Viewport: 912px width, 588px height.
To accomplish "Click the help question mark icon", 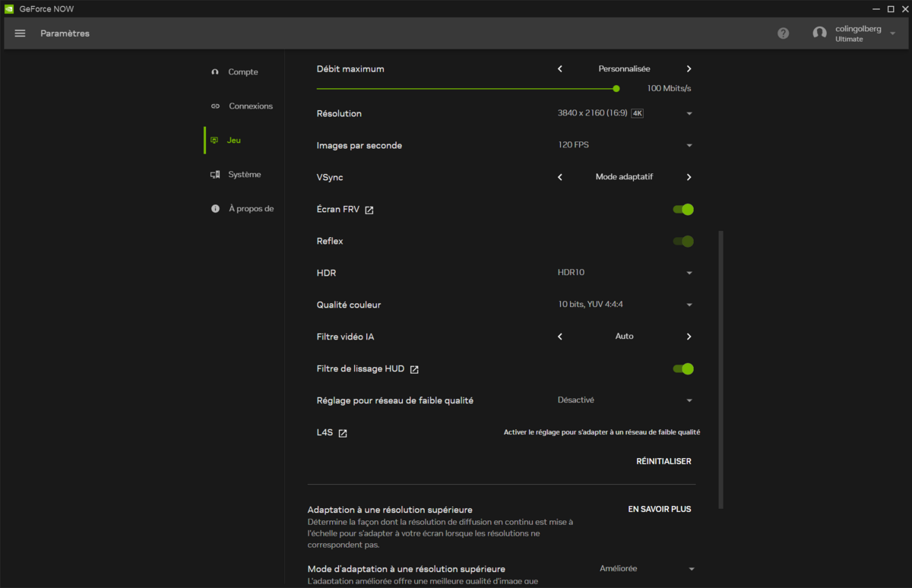I will pos(783,33).
